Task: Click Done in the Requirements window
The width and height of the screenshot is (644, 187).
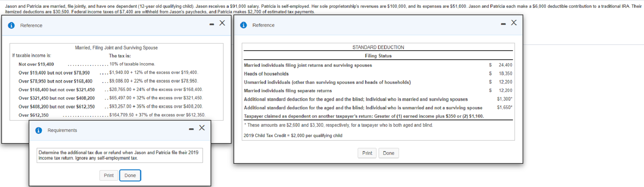Action: 130,175
